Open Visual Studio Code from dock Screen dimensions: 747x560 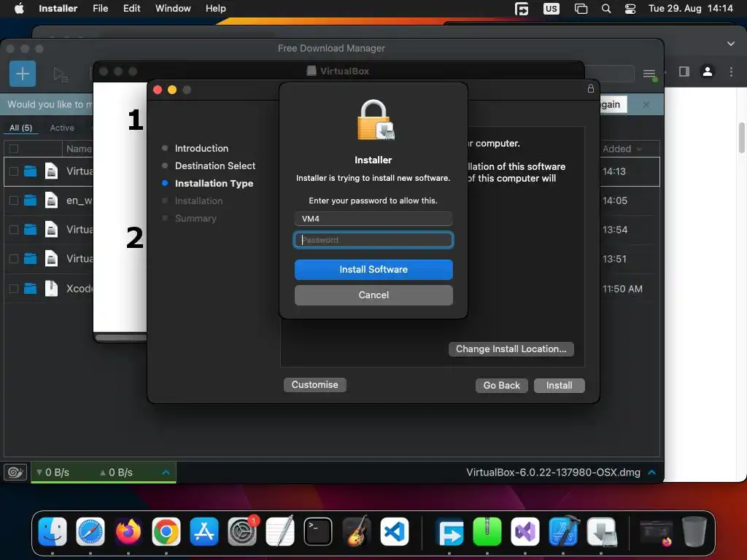click(394, 532)
